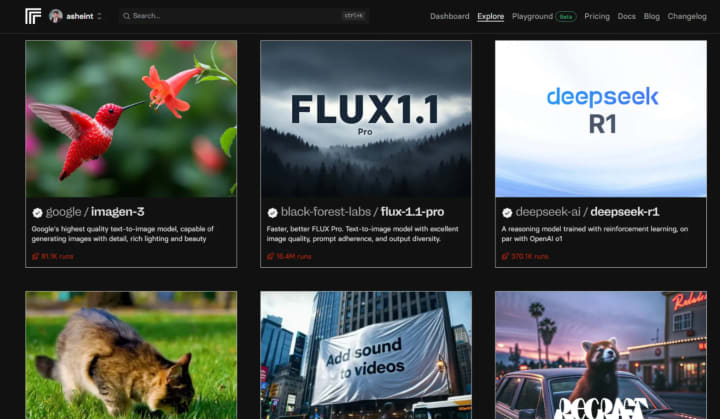Click the 'A reasoning model trained' description
Screen dimensions: 720x419
coord(595,234)
